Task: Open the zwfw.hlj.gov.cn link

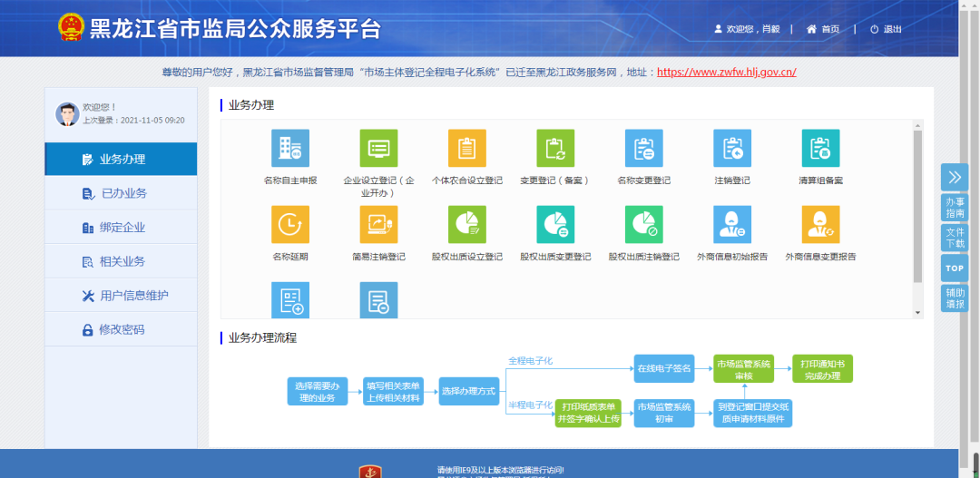Action: [x=726, y=72]
